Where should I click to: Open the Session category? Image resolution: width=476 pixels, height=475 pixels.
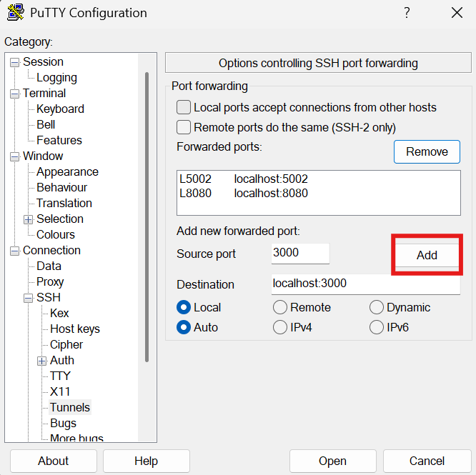coord(43,62)
